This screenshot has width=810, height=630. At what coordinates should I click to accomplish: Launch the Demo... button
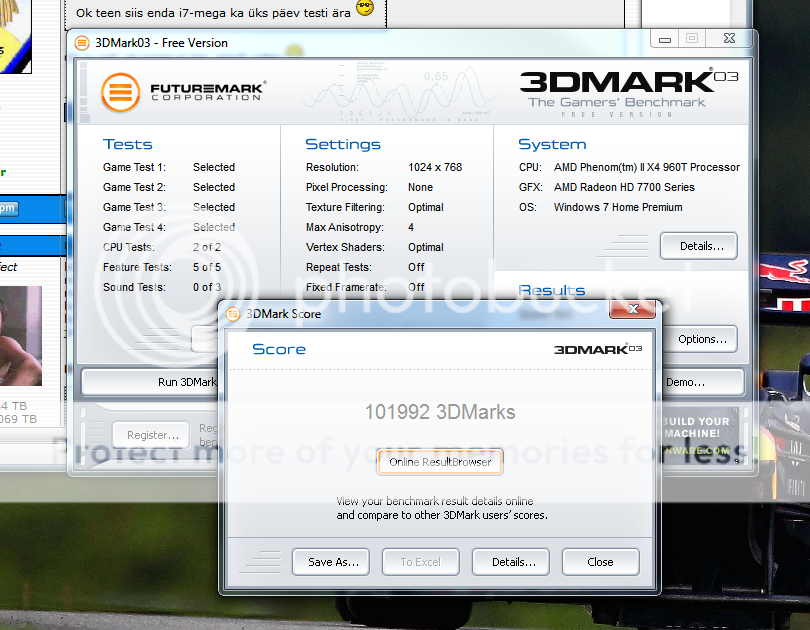pos(702,382)
